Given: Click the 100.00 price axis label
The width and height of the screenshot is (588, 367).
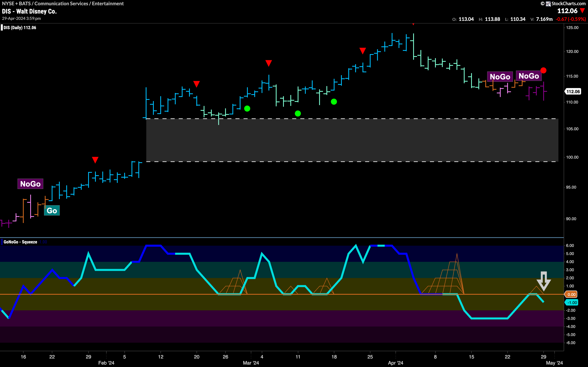Looking at the screenshot, I should pos(572,157).
